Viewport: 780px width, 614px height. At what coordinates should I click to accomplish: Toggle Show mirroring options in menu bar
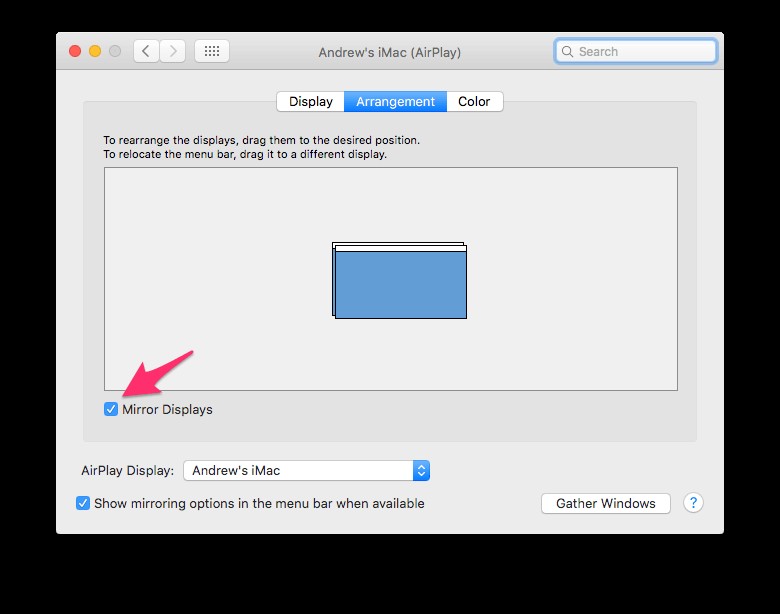point(83,503)
